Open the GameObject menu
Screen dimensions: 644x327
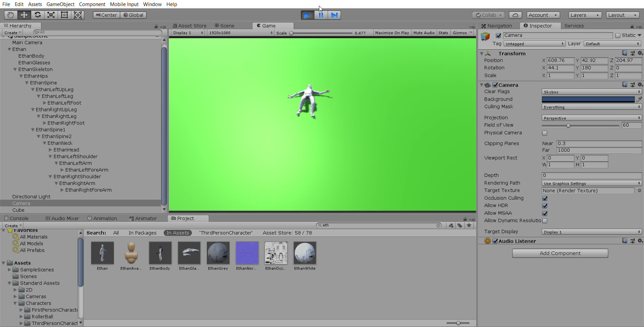pyautogui.click(x=60, y=4)
